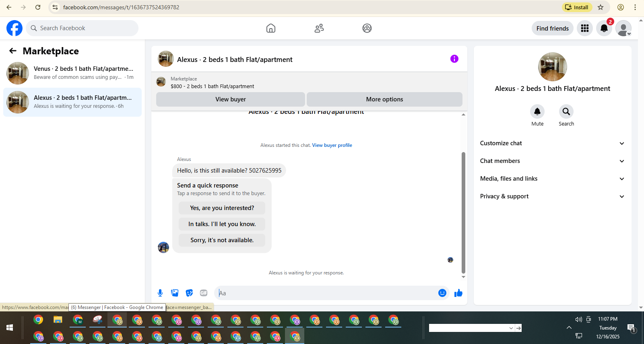
Task: Record a voice clip with microphone icon
Action: point(160,293)
